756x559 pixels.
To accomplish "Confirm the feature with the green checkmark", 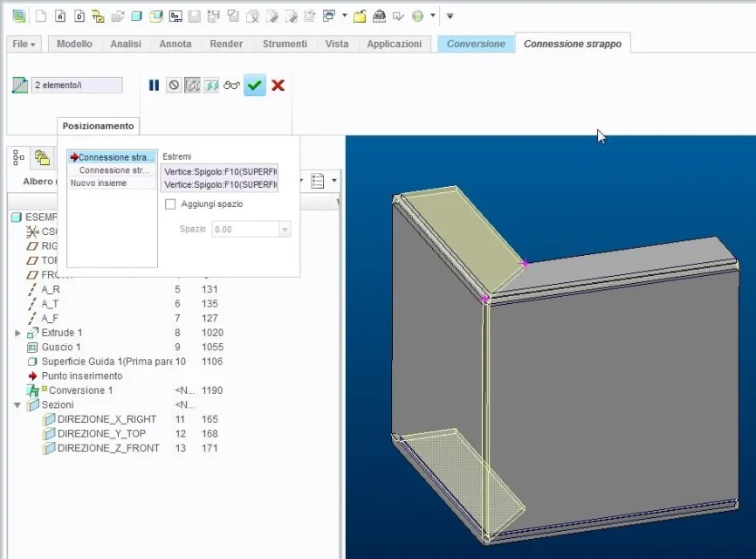I will tap(254, 85).
